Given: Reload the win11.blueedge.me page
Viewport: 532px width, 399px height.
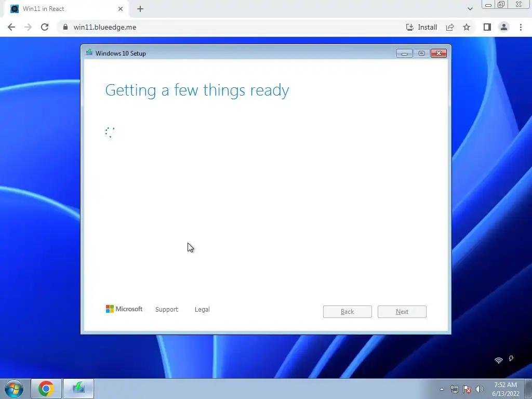Looking at the screenshot, I should click(x=45, y=27).
